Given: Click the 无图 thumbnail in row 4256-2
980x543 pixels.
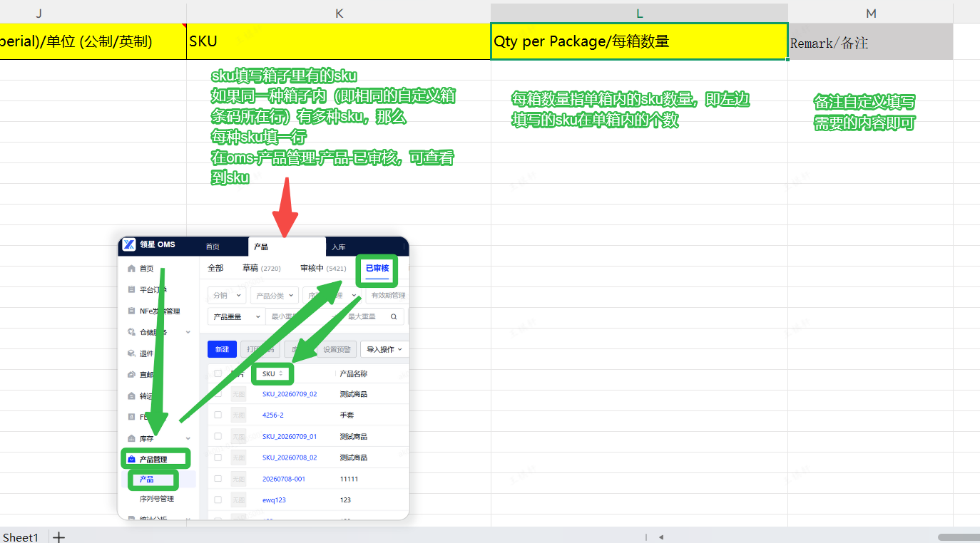Looking at the screenshot, I should [x=238, y=415].
